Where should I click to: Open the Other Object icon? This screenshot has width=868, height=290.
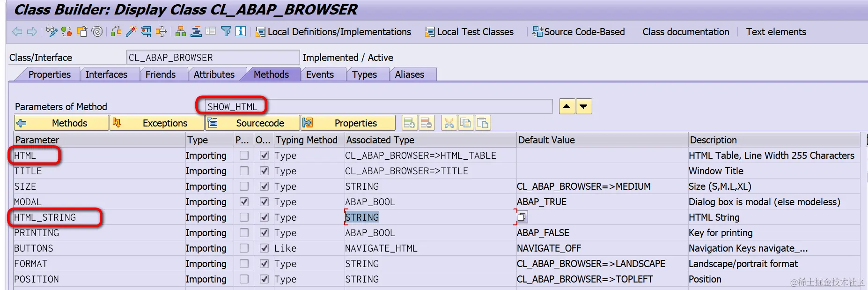(82, 31)
